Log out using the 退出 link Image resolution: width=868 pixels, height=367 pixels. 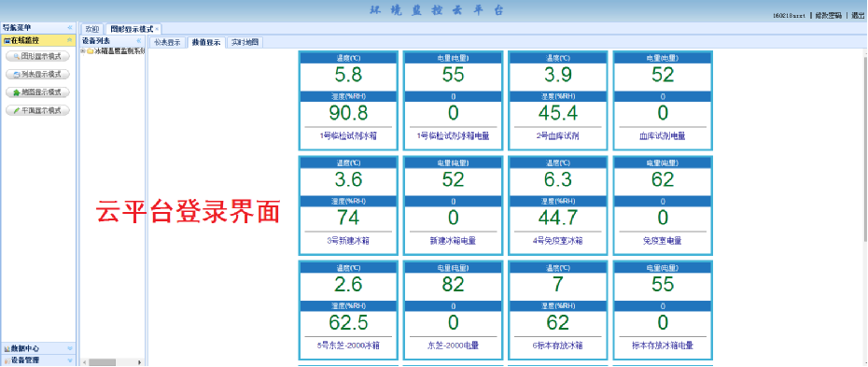pyautogui.click(x=858, y=16)
